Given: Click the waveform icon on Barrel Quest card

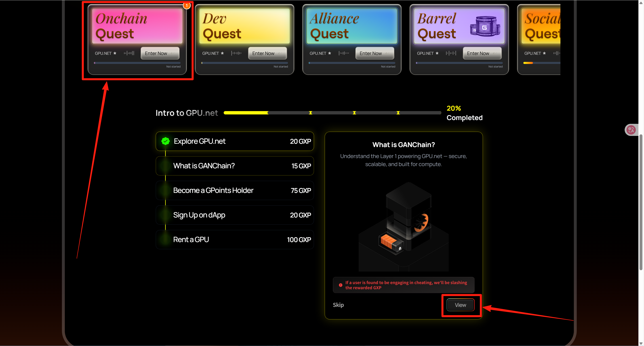Looking at the screenshot, I should coord(451,53).
